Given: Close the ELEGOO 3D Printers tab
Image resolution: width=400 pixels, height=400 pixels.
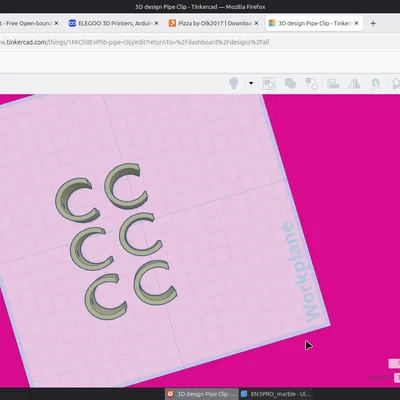Looking at the screenshot, I should click(156, 23).
